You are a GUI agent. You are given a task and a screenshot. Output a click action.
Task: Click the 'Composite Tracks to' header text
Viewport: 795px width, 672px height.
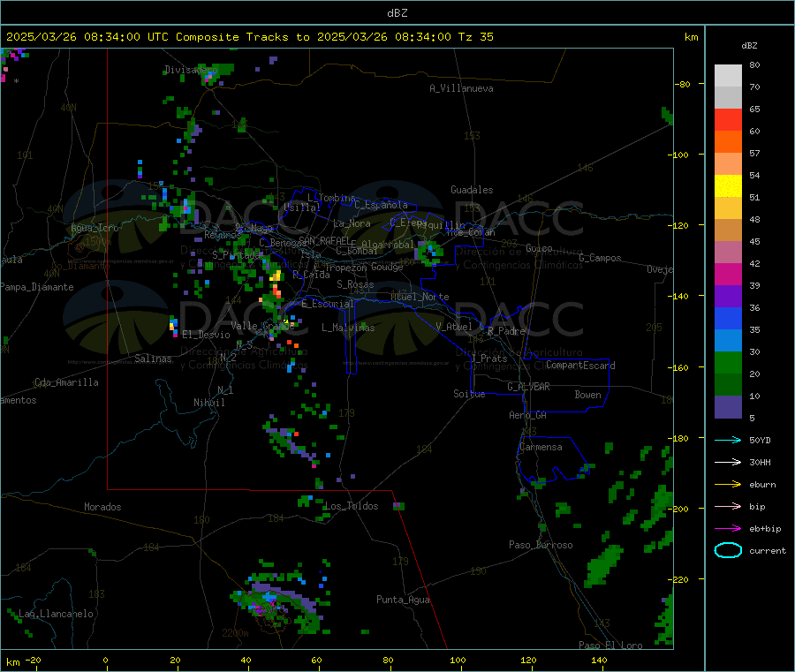point(242,37)
